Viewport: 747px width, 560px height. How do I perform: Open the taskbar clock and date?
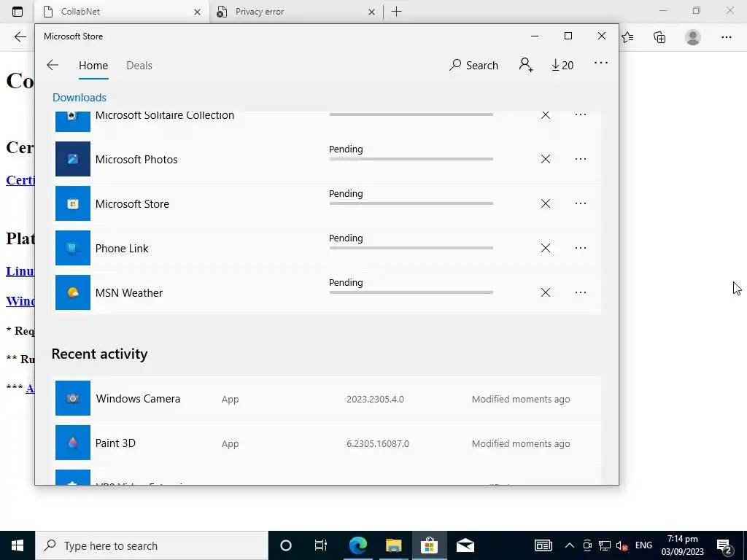pyautogui.click(x=682, y=545)
